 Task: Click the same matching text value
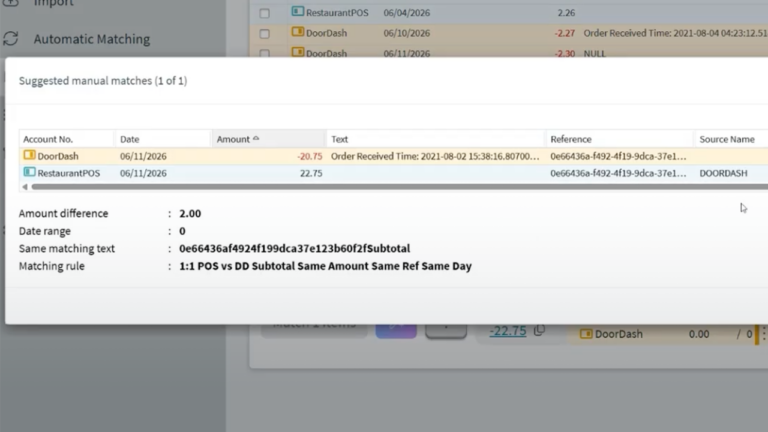pyautogui.click(x=294, y=249)
